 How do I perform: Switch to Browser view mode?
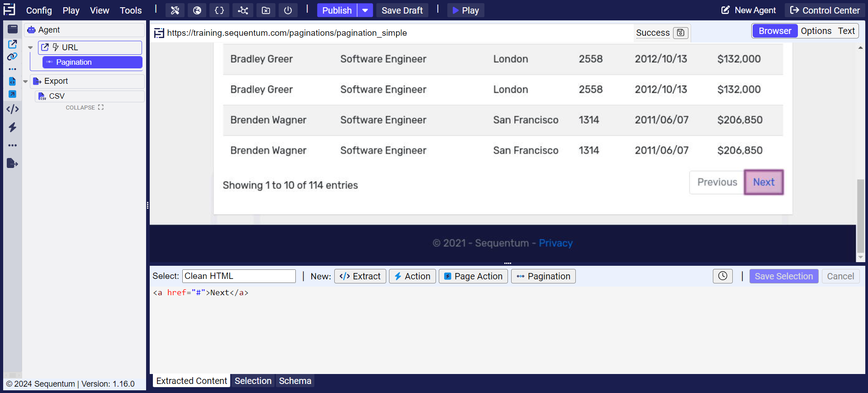pyautogui.click(x=774, y=31)
